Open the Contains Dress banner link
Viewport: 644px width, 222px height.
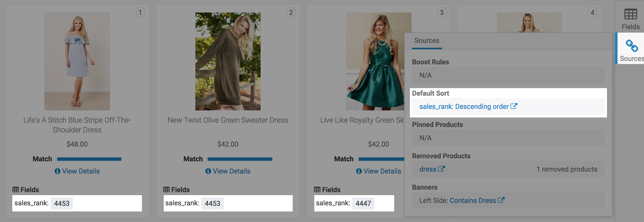(472, 200)
